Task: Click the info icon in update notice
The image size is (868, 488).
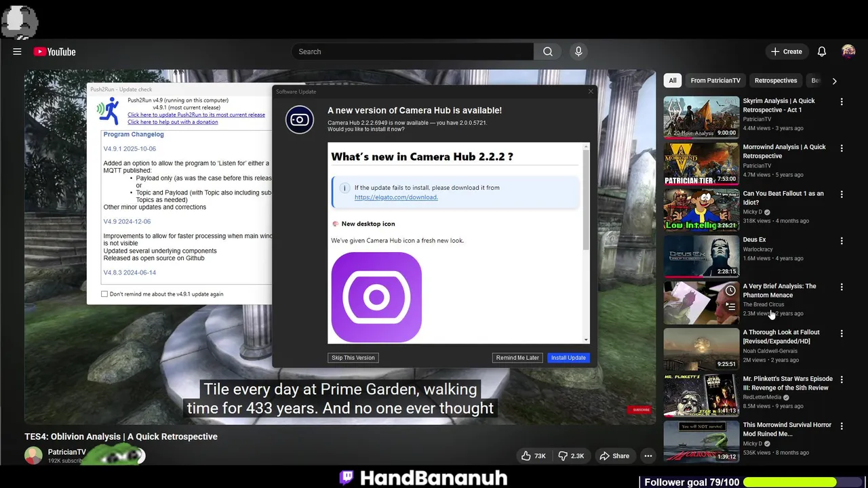Action: tap(344, 188)
